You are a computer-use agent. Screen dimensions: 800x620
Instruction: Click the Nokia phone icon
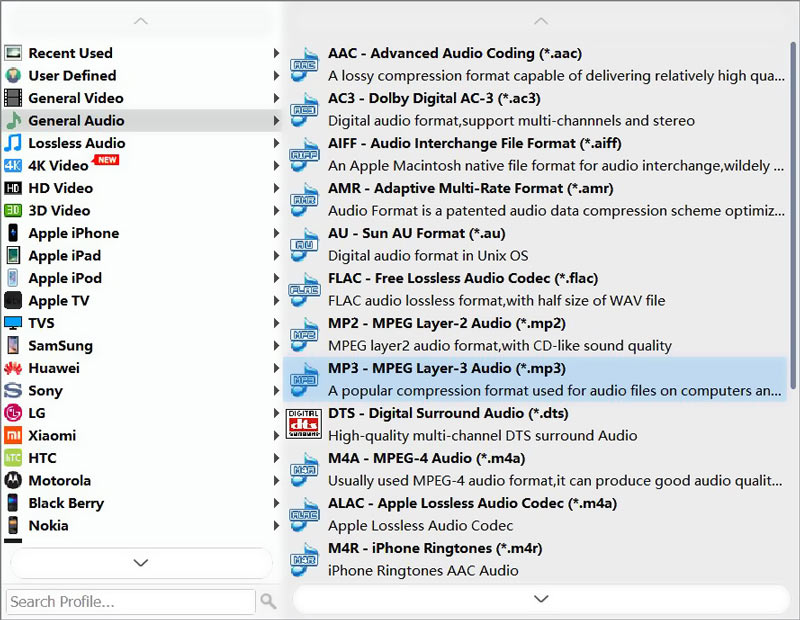[13, 526]
